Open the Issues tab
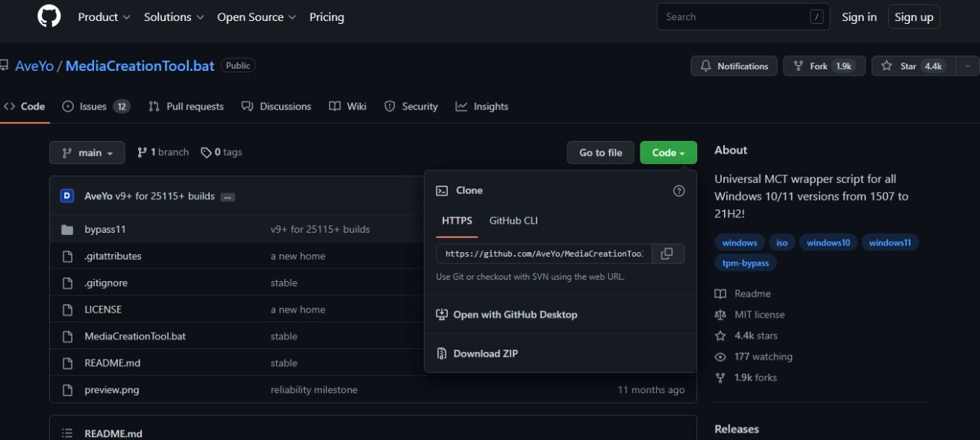This screenshot has width=980, height=440. [96, 107]
